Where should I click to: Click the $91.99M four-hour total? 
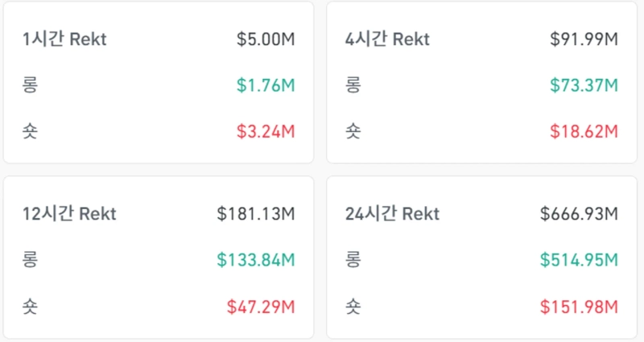click(584, 39)
